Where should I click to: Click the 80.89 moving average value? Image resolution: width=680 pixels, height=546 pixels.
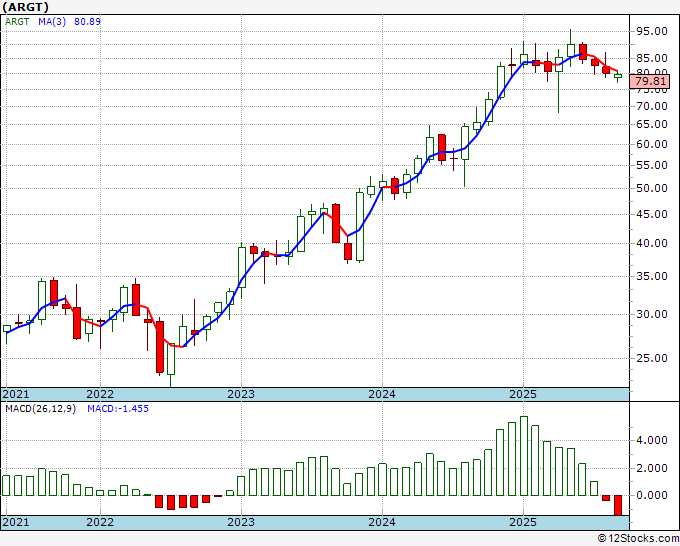[87, 22]
